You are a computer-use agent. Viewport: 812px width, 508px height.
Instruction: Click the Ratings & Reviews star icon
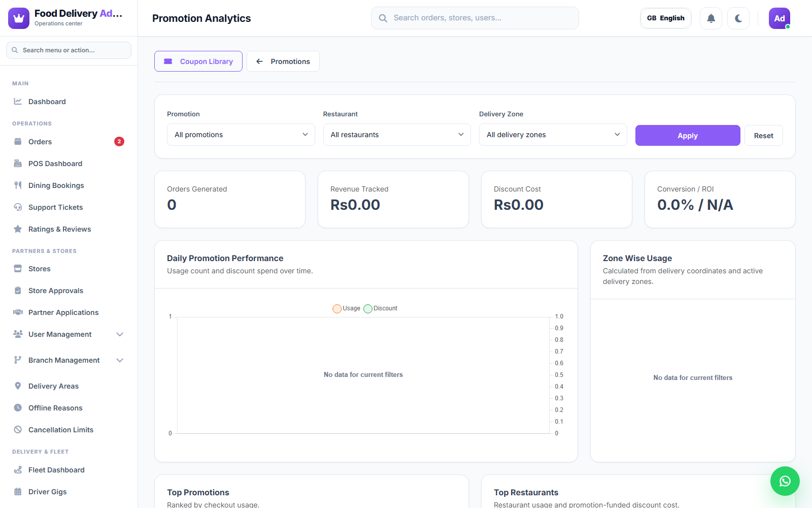tap(18, 229)
